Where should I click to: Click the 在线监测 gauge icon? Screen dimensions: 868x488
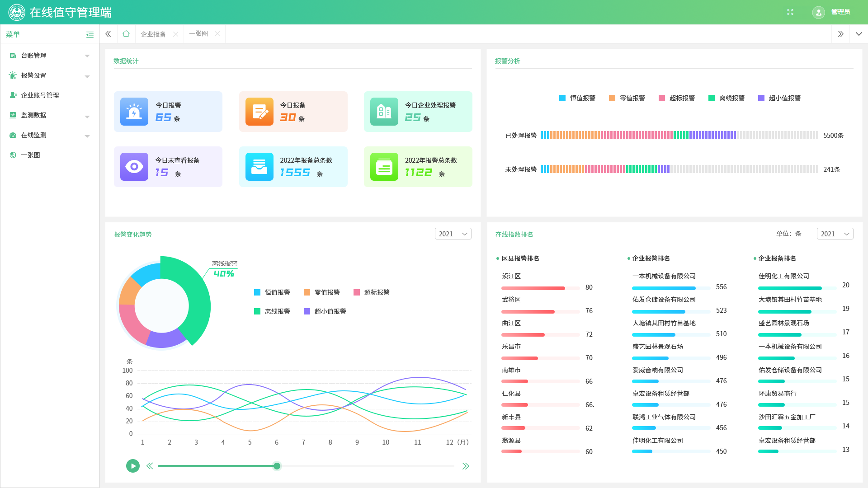click(x=13, y=135)
